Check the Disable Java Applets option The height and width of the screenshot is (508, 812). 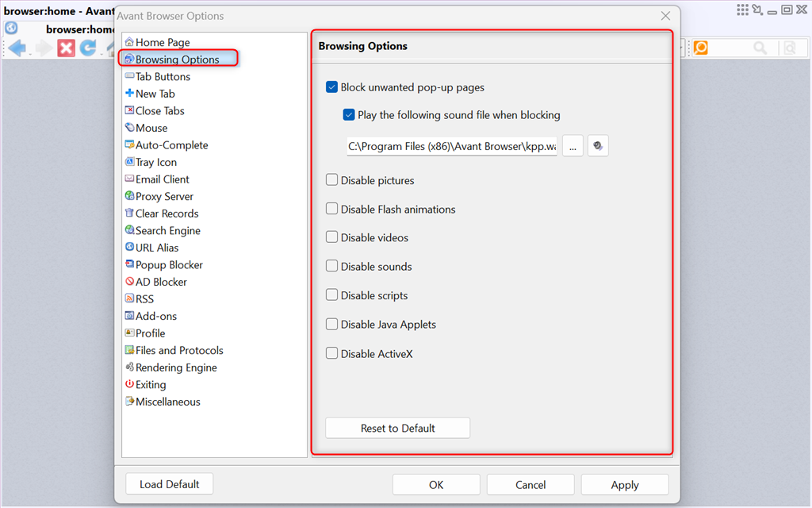332,325
